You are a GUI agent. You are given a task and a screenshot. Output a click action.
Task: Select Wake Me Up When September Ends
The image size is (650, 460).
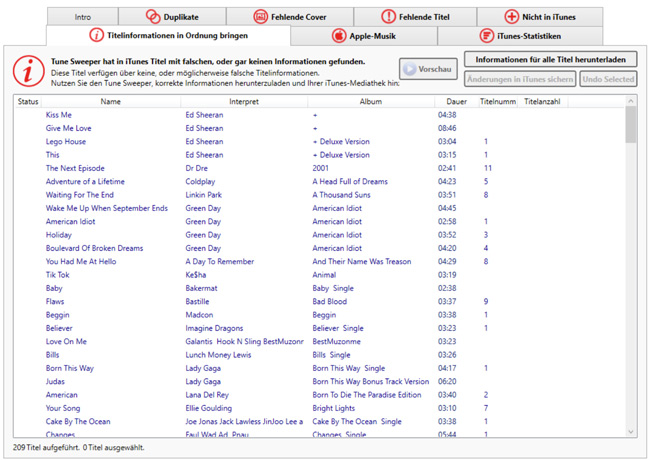click(x=107, y=208)
